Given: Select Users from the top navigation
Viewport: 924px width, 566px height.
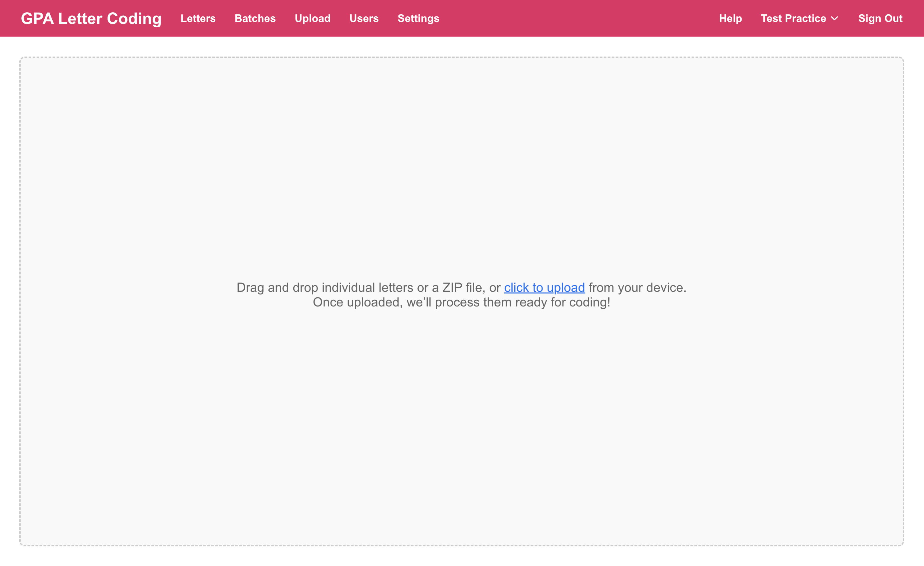Looking at the screenshot, I should tap(364, 18).
